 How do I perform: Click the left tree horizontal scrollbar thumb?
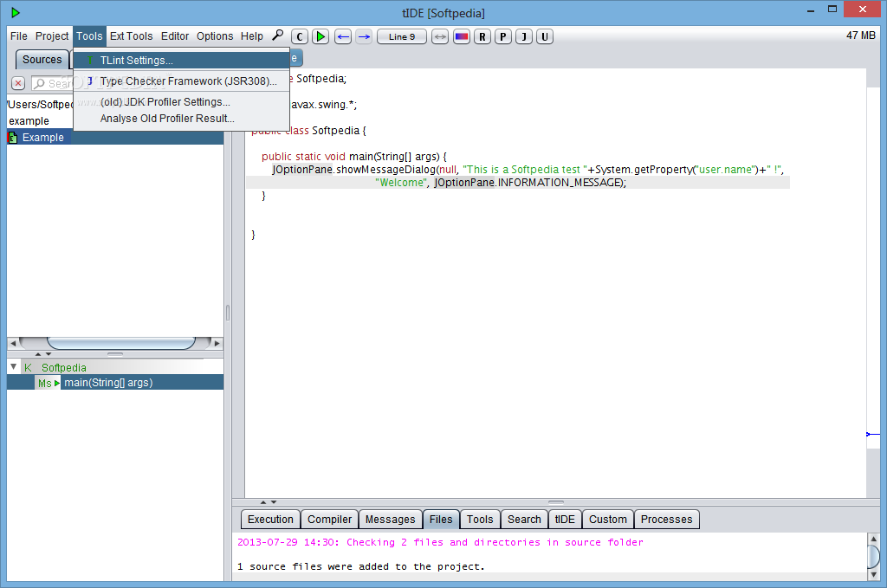tap(120, 343)
